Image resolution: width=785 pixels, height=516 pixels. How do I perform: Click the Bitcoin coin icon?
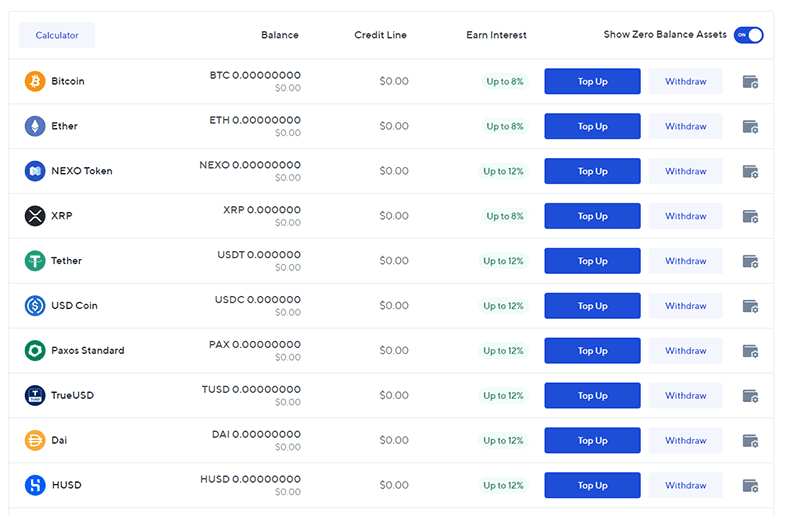click(35, 81)
